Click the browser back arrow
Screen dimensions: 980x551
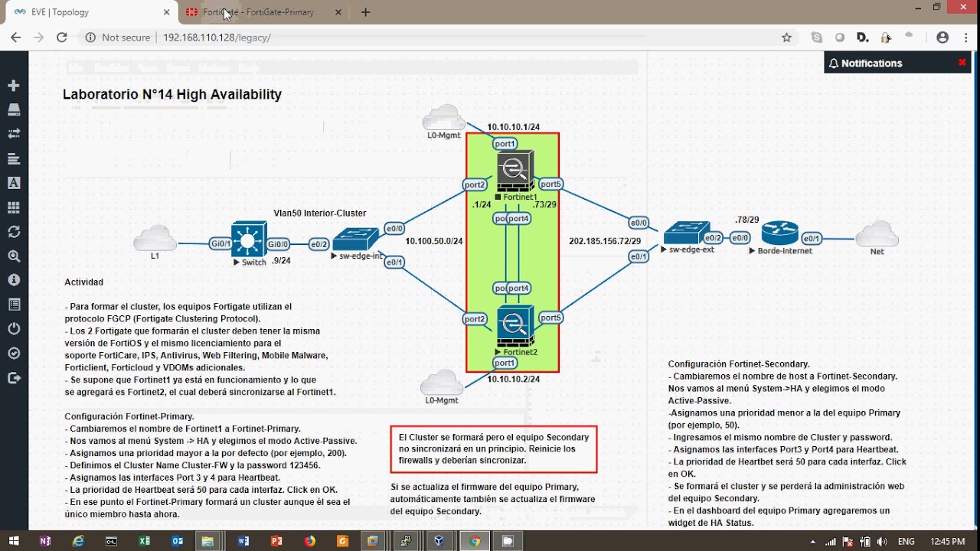pyautogui.click(x=15, y=37)
